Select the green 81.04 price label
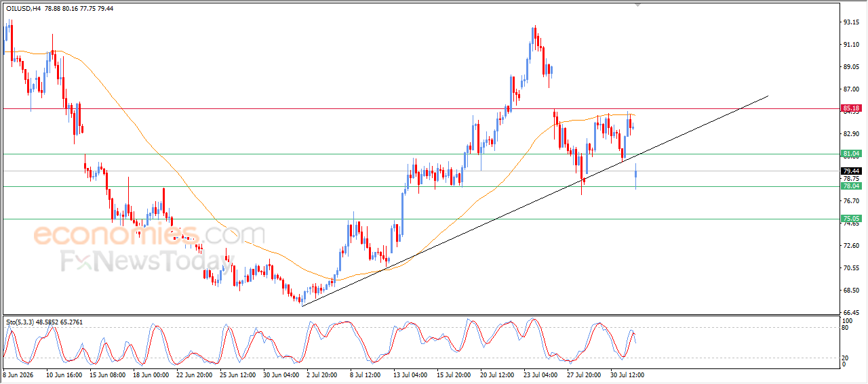The image size is (868, 384). coord(851,154)
